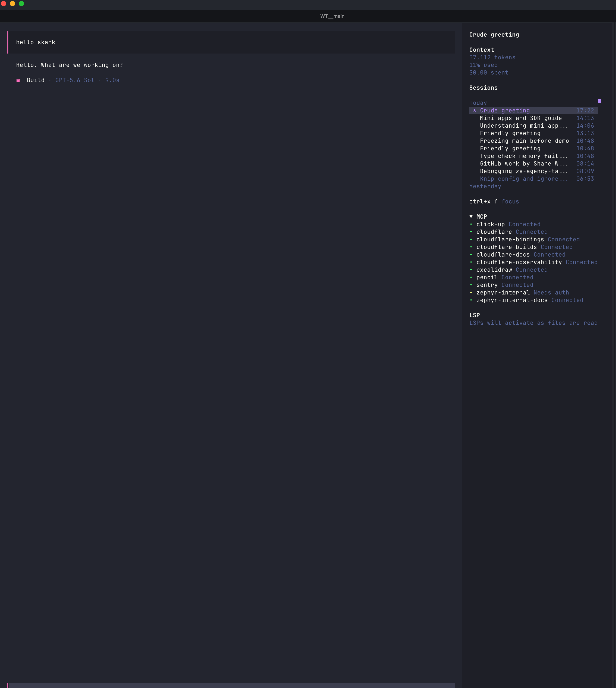
Task: Click the 11% used context value
Action: (483, 65)
